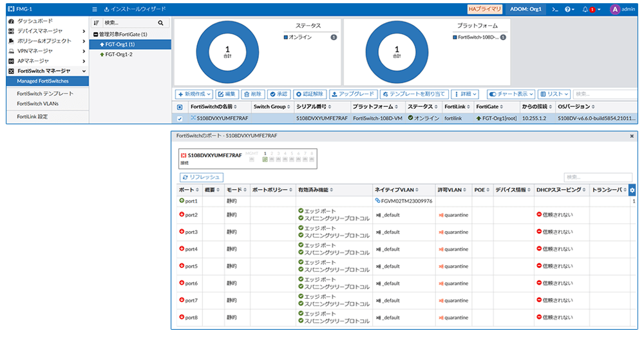Open Managed FortiSwitches page

(x=48, y=81)
